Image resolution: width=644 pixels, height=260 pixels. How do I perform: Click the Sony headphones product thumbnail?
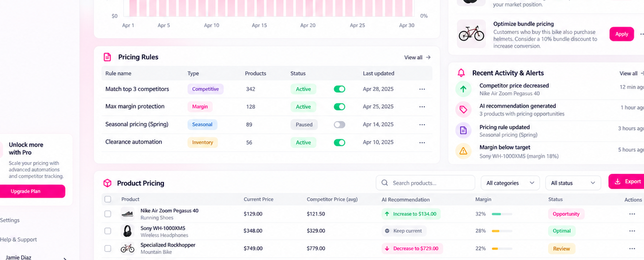point(127,231)
